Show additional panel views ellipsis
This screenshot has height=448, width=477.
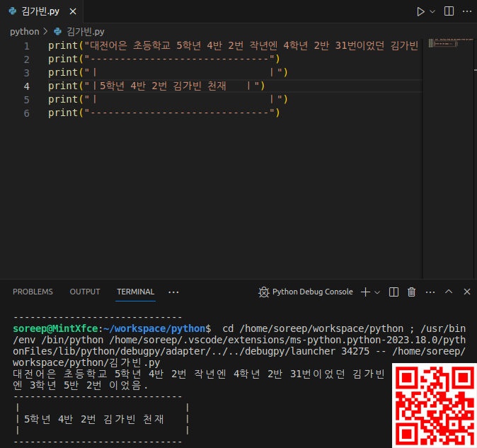click(173, 292)
